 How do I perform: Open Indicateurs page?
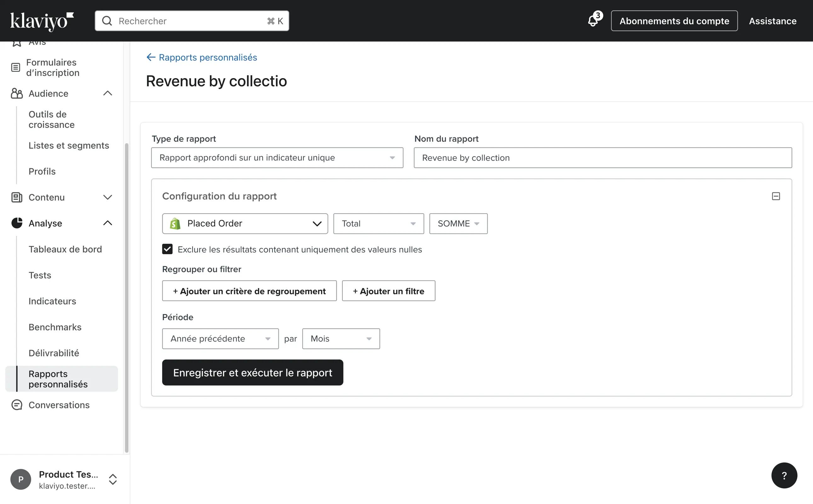point(52,301)
